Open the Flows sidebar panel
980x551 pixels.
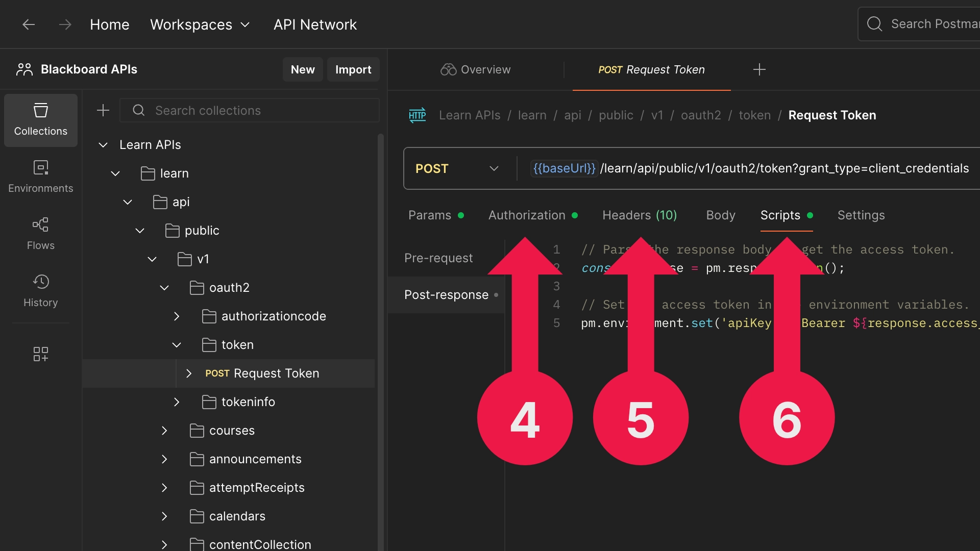point(41,234)
